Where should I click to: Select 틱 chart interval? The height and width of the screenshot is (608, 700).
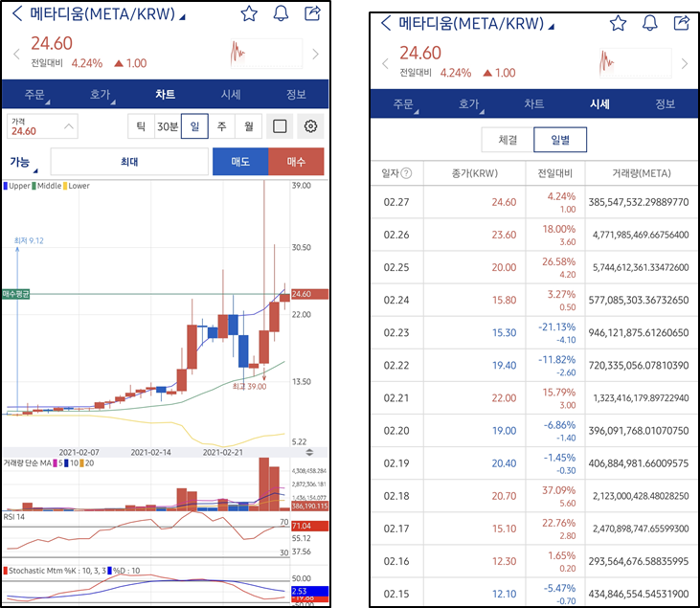coord(141,126)
